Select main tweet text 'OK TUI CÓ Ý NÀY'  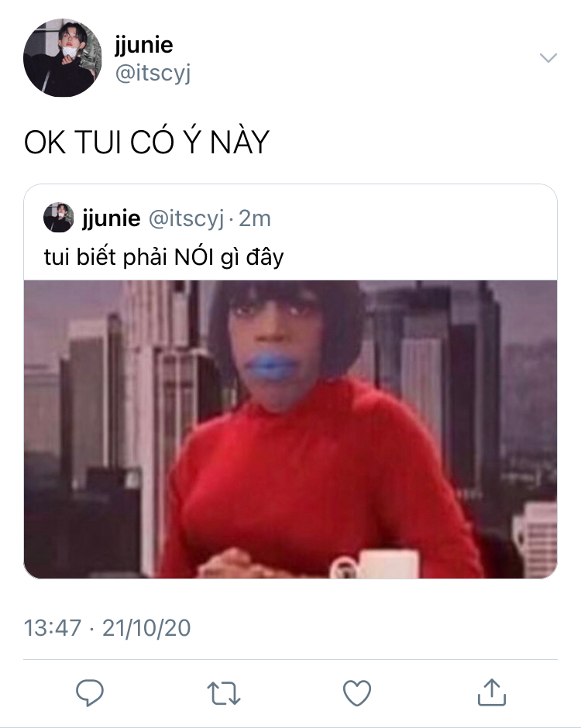146,142
